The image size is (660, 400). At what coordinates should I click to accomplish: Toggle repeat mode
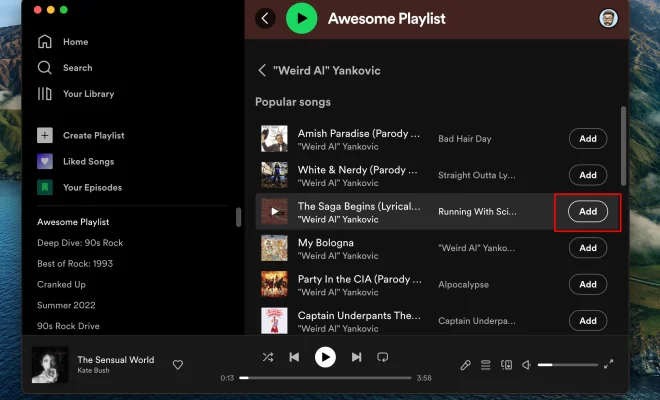pos(383,357)
